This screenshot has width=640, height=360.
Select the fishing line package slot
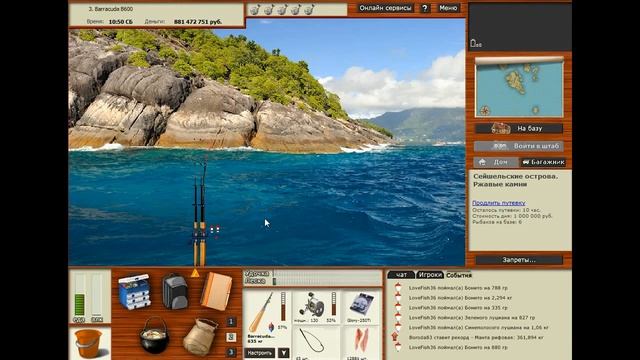(361, 305)
